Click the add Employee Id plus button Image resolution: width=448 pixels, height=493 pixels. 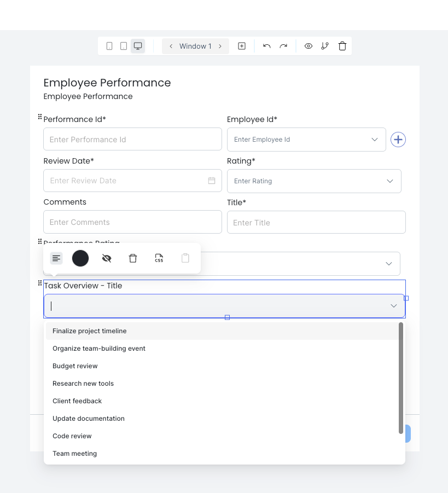pos(398,140)
